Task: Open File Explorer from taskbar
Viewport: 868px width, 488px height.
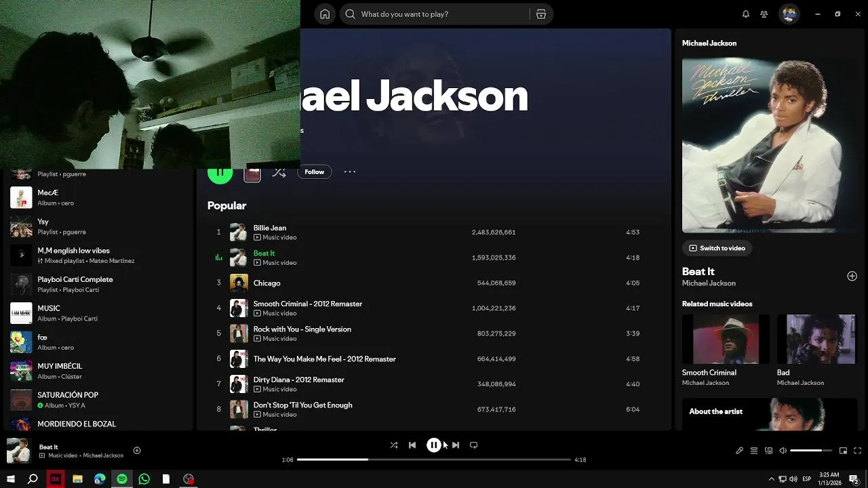Action: (77, 479)
